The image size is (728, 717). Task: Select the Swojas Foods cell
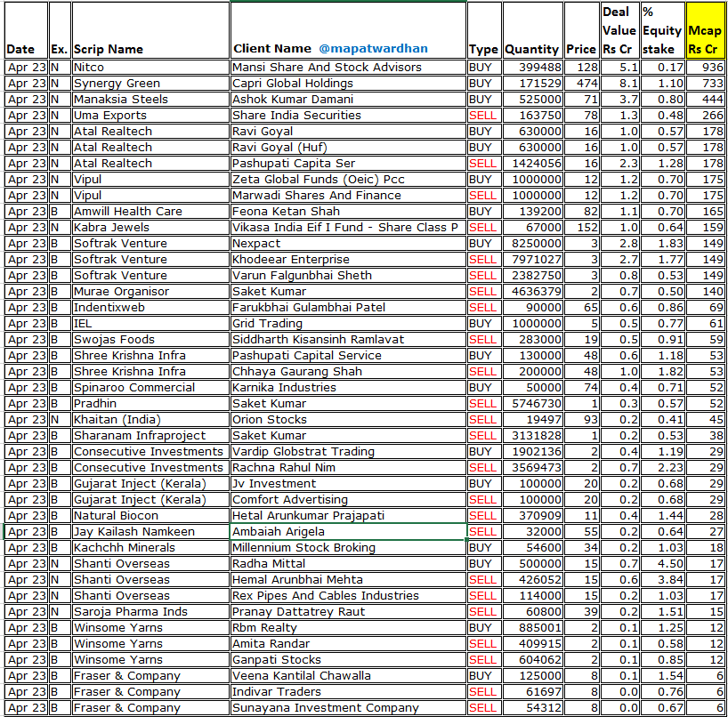150,340
